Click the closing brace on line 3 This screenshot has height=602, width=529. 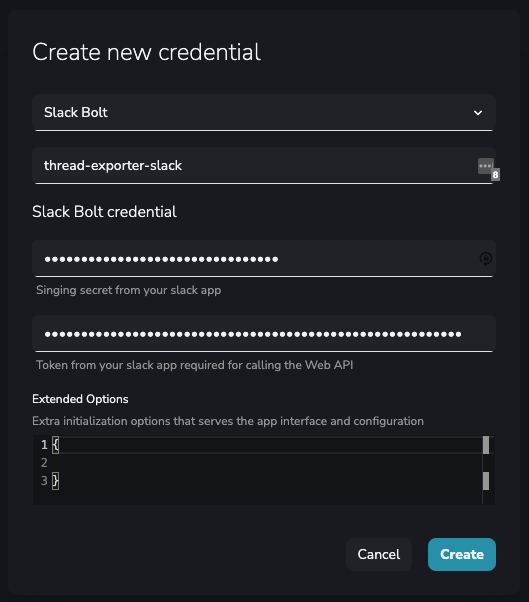(56, 481)
